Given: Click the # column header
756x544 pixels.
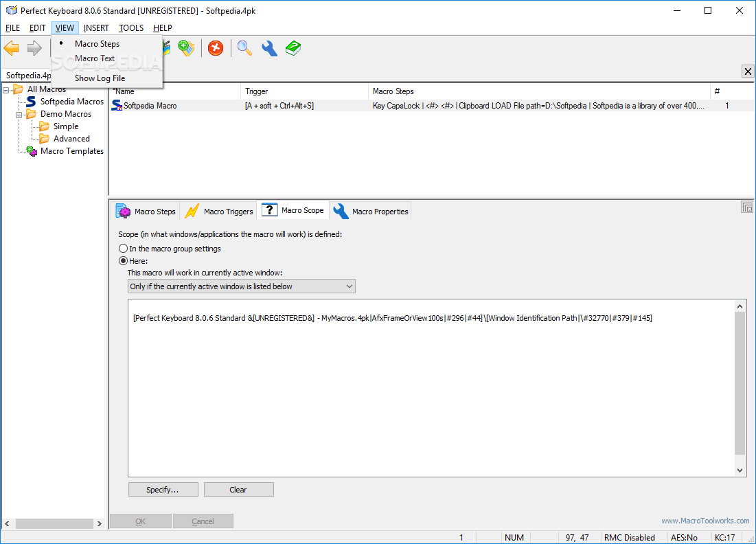Looking at the screenshot, I should 731,91.
